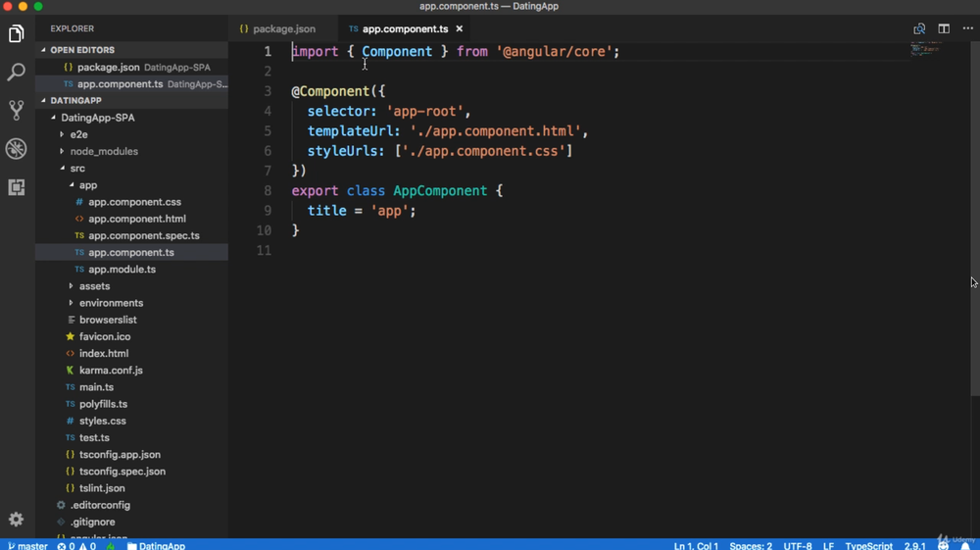Expand the environments folder
Image resolution: width=980 pixels, height=550 pixels.
click(x=112, y=303)
